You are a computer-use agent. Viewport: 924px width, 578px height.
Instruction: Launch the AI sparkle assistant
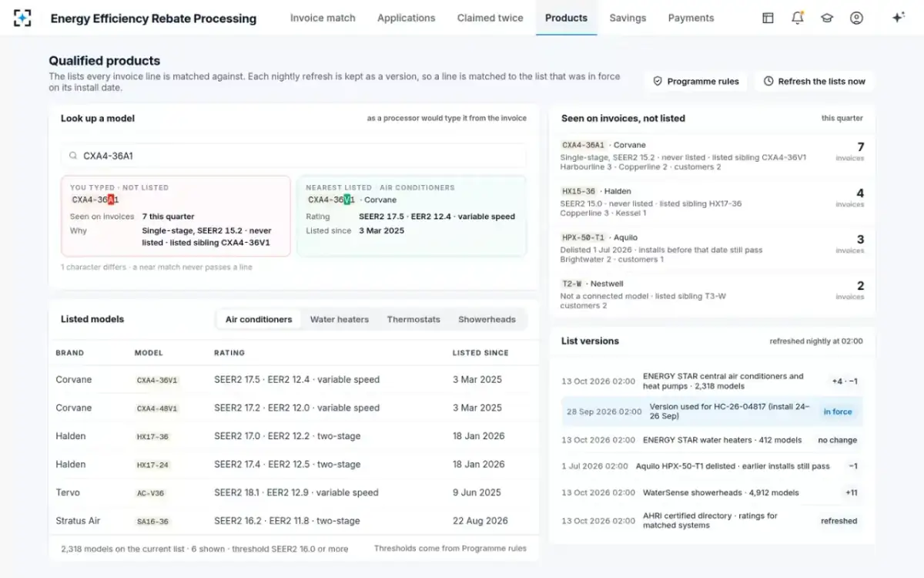coord(898,18)
